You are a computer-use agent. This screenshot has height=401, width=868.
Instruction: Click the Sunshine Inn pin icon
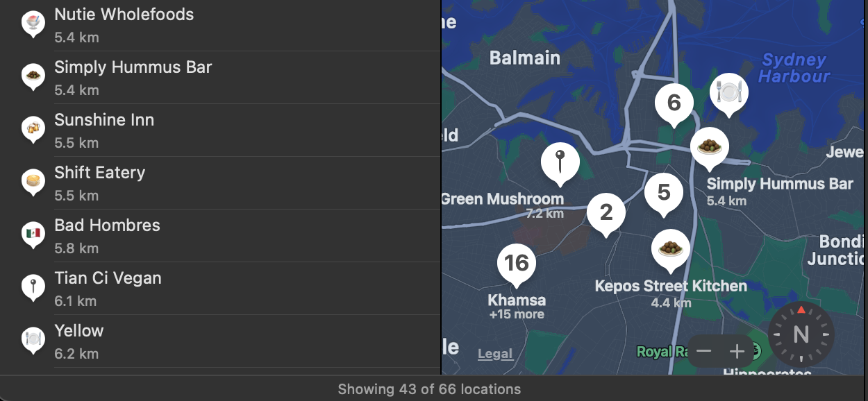pyautogui.click(x=33, y=130)
